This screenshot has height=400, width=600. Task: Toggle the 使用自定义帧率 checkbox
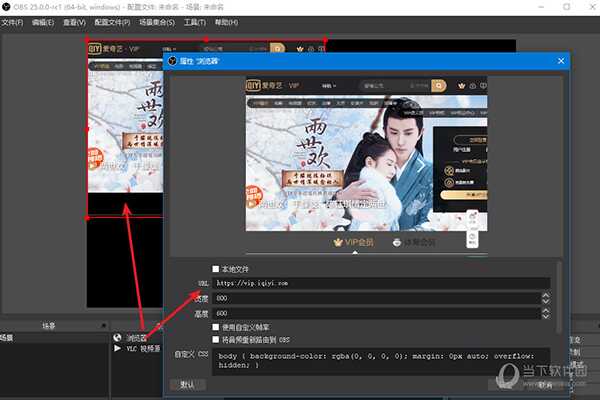tap(216, 327)
